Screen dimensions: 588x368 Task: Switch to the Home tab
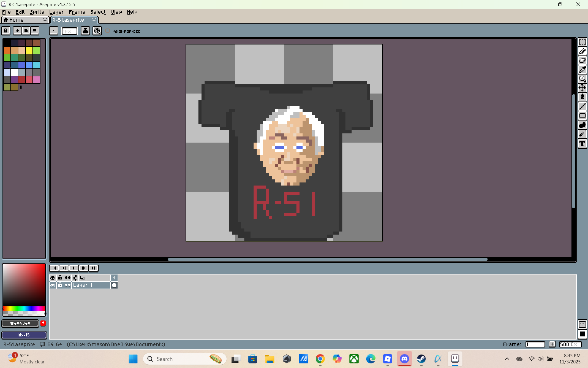click(16, 20)
